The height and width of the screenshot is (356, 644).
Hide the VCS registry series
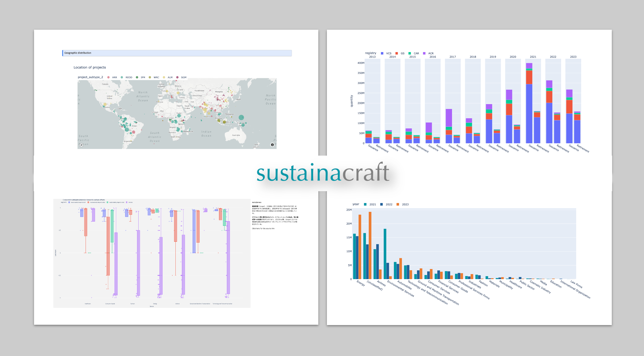point(382,53)
